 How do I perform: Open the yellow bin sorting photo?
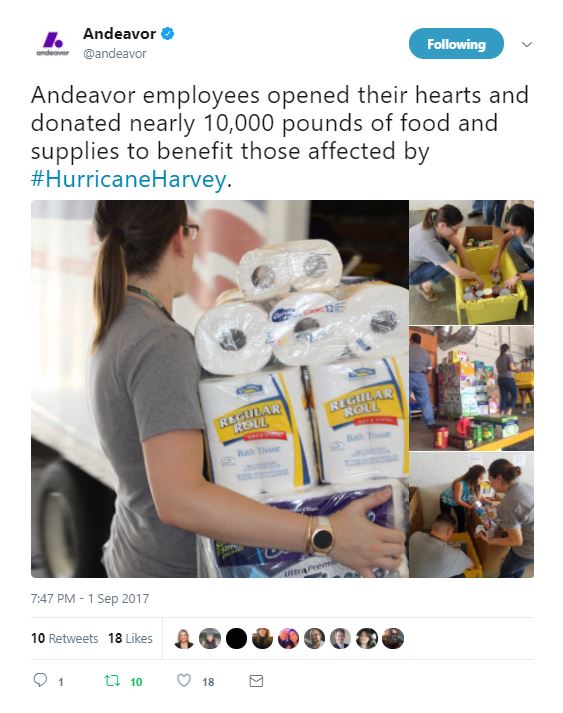[x=472, y=262]
